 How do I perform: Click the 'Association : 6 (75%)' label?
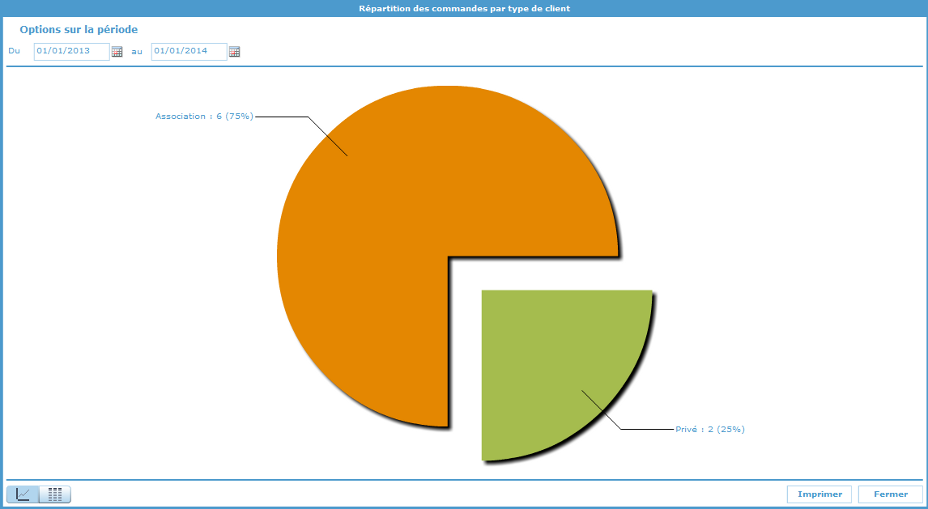(x=204, y=117)
